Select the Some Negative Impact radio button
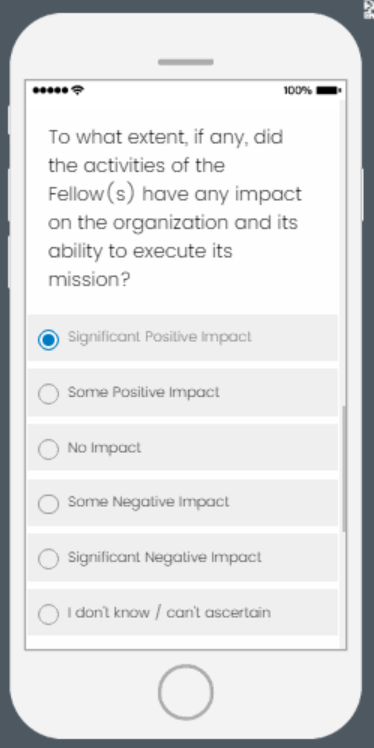374x748 pixels. [x=48, y=504]
